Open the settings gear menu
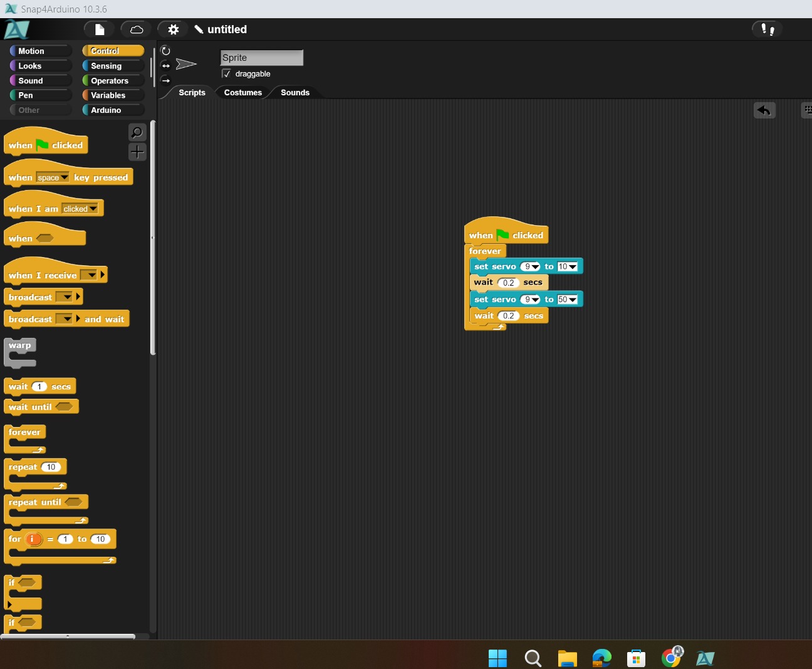 (x=173, y=29)
